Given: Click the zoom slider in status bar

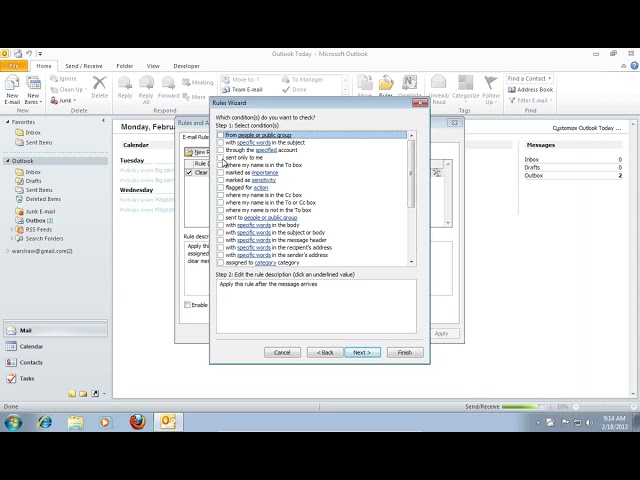Looking at the screenshot, I should (604, 407).
